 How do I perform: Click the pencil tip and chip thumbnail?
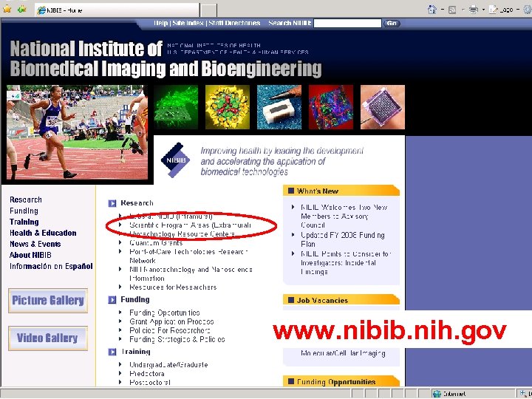click(279, 107)
